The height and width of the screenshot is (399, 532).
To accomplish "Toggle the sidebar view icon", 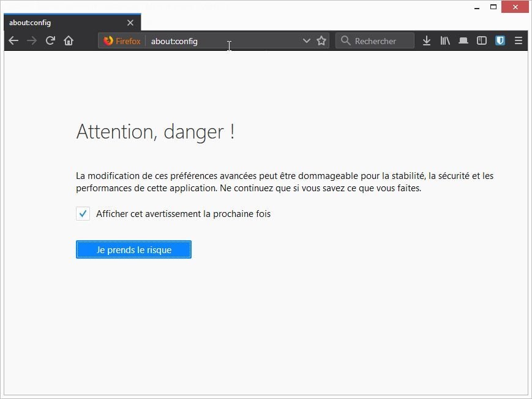I will click(x=481, y=40).
